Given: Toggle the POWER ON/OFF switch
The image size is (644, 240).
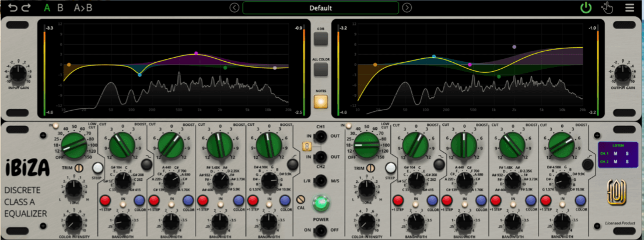Looking at the screenshot, I should pyautogui.click(x=320, y=230).
